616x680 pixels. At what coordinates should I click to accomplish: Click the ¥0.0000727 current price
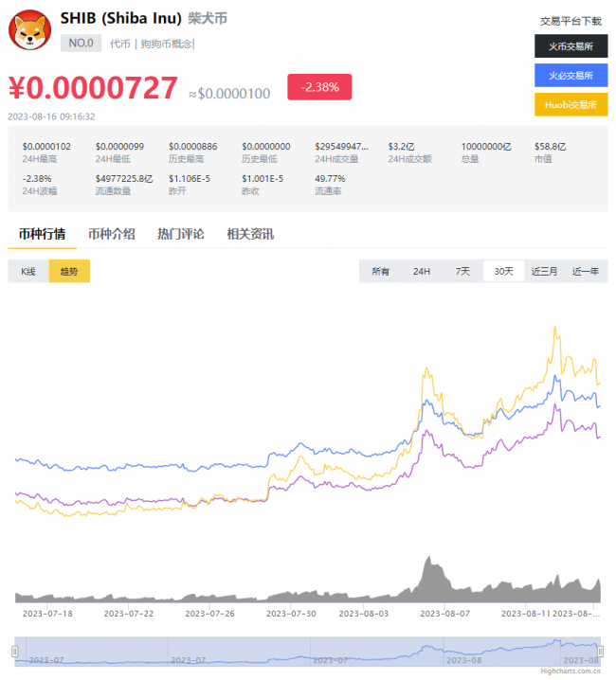point(93,87)
